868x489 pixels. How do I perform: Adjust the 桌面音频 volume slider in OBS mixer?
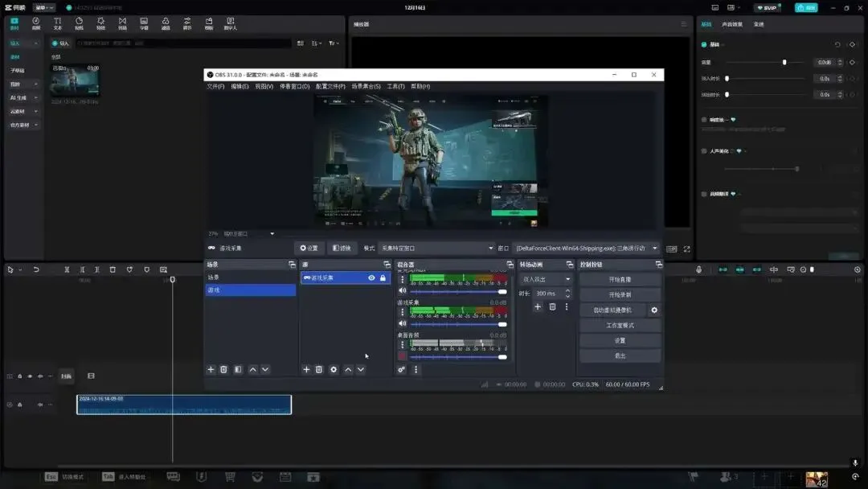point(502,356)
